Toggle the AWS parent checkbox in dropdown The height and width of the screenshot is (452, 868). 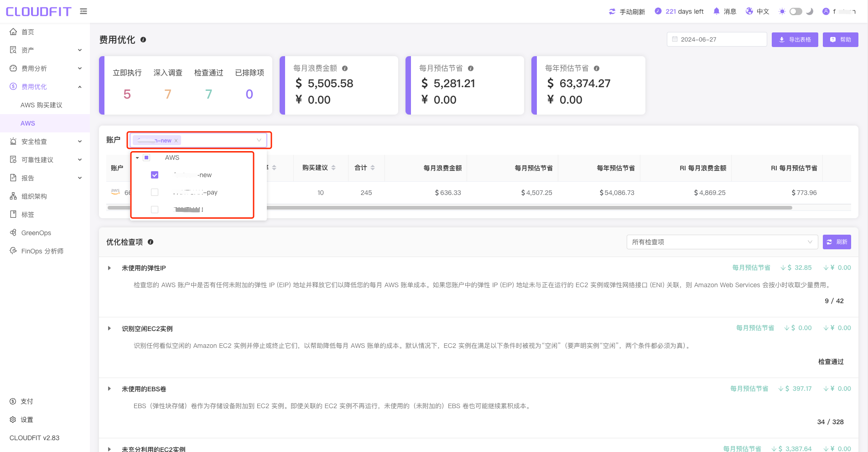[x=146, y=158]
